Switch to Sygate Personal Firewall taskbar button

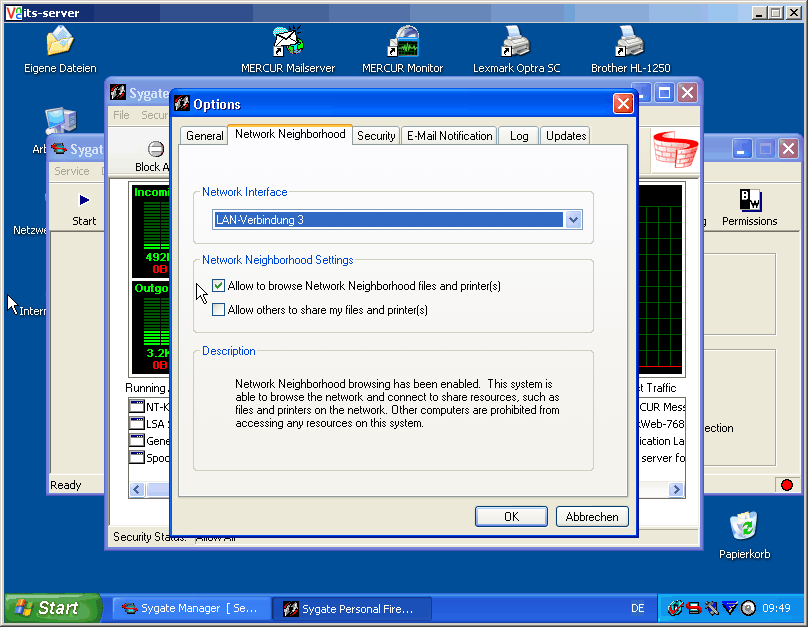tap(352, 608)
